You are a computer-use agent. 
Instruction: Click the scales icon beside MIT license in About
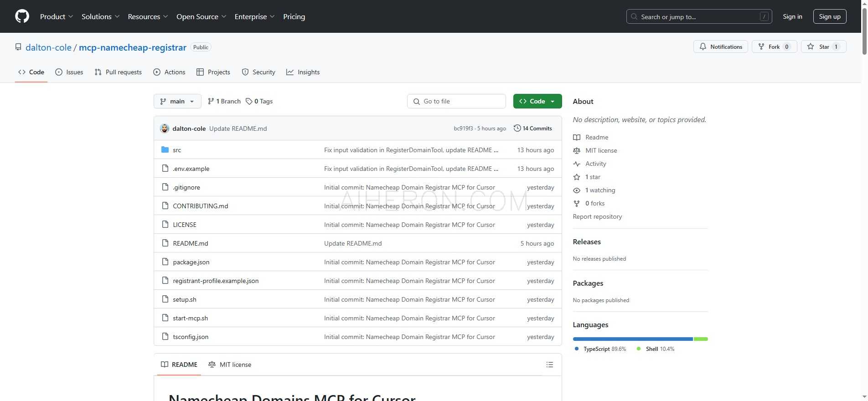(x=577, y=150)
